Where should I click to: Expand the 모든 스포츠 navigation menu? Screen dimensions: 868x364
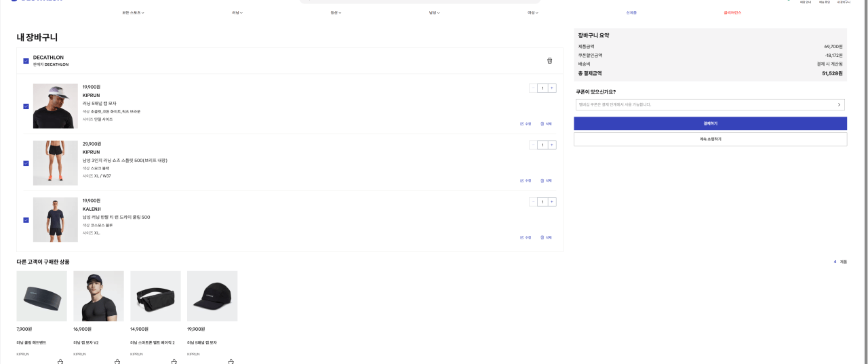134,12
